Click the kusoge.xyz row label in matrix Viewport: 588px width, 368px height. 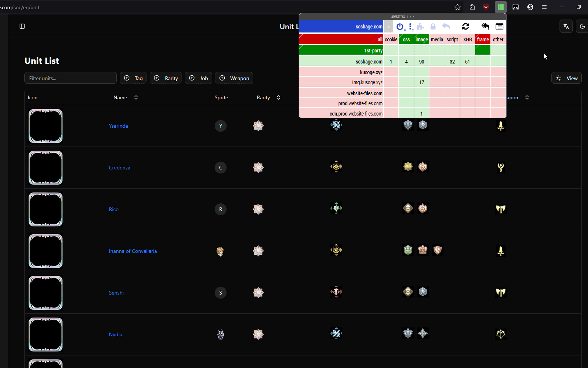pos(341,72)
